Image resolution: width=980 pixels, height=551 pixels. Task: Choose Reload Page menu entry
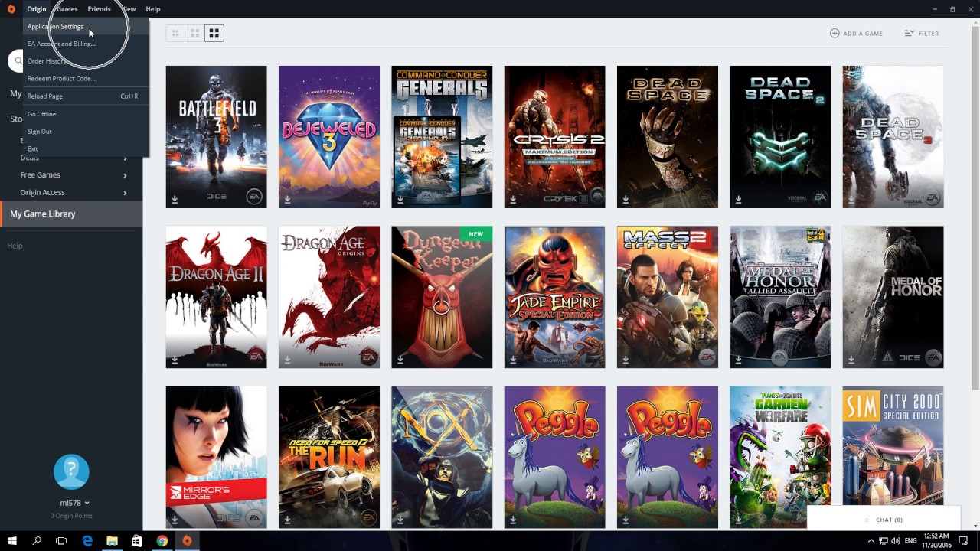86,96
